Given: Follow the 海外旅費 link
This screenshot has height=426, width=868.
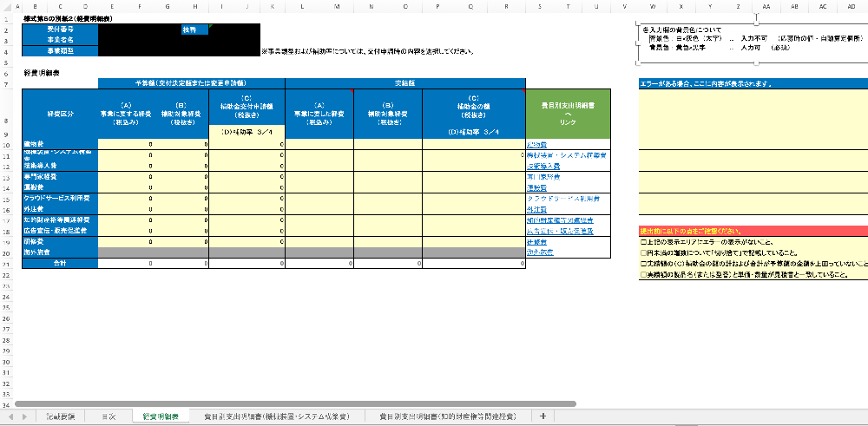Looking at the screenshot, I should pyautogui.click(x=540, y=252).
